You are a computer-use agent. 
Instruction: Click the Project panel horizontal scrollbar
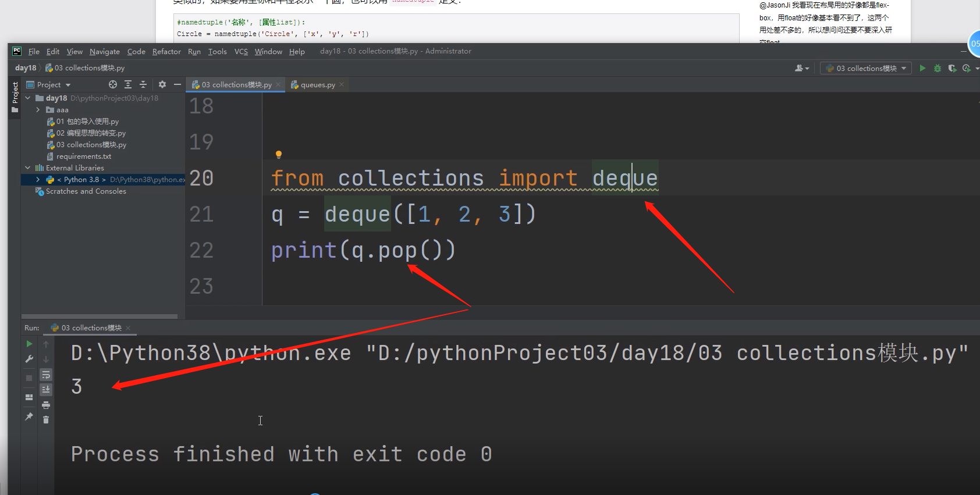click(x=100, y=316)
